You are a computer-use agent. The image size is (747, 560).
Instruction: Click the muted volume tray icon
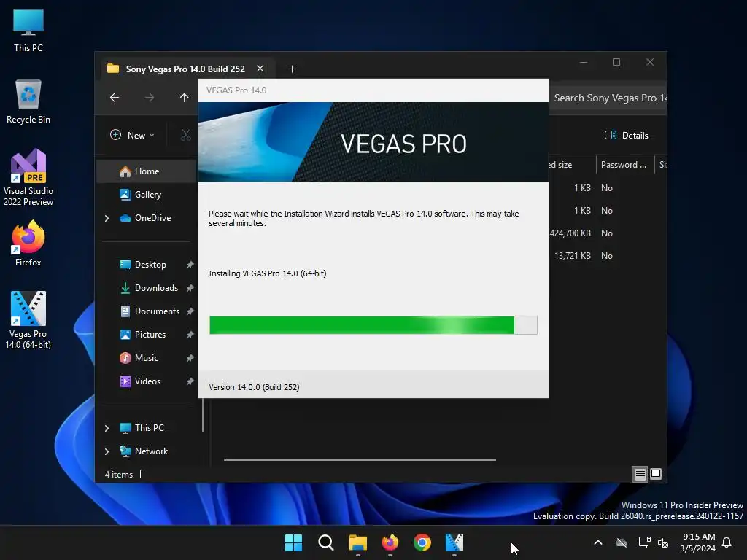(x=662, y=542)
